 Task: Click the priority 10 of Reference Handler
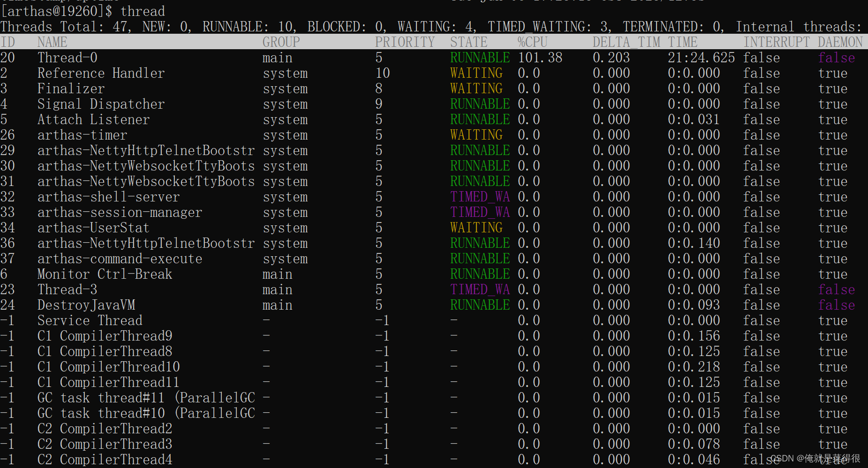click(x=383, y=73)
